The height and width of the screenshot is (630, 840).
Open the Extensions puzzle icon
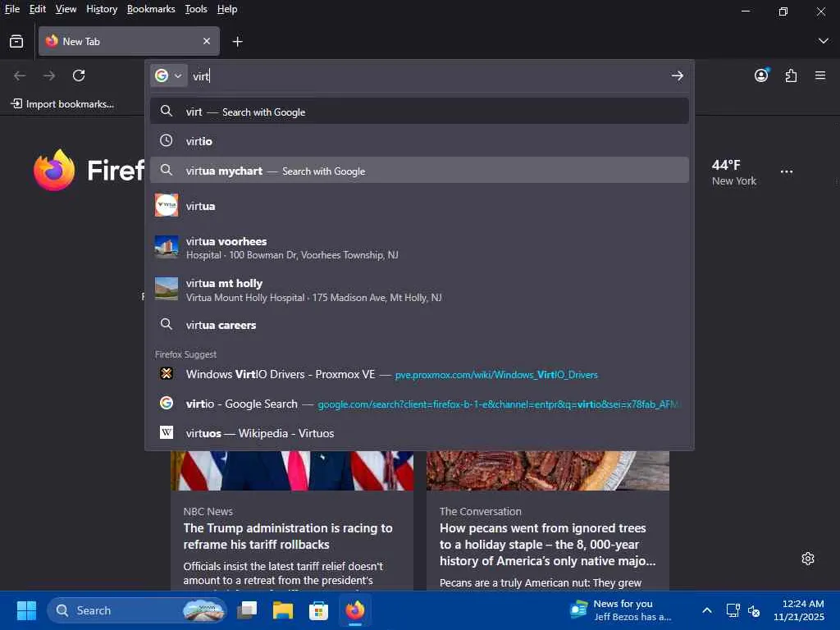(791, 75)
